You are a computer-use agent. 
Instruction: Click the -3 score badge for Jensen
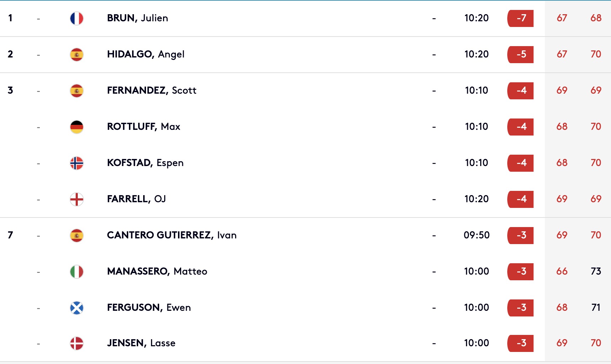(x=520, y=343)
